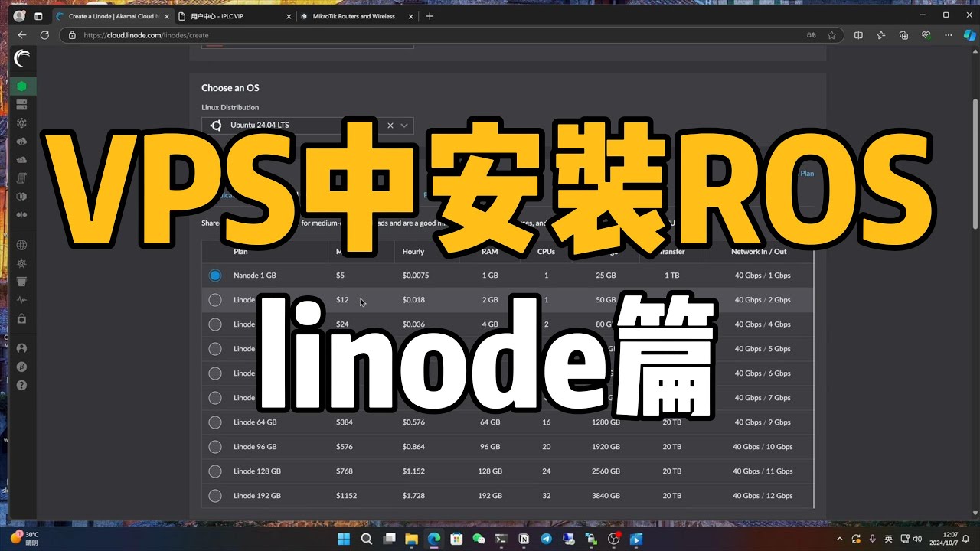Open Account person icon in sidebar

pyautogui.click(x=21, y=348)
